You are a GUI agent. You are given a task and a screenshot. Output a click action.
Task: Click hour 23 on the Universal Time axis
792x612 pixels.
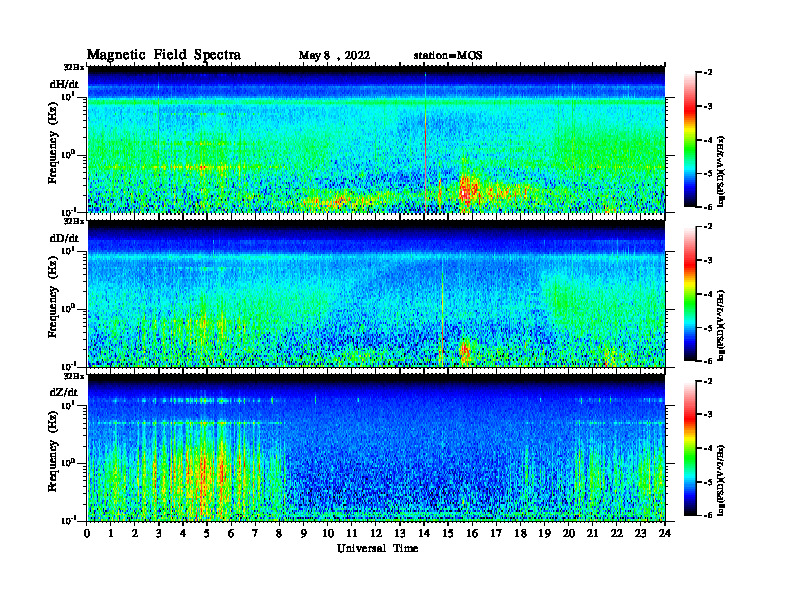(x=641, y=534)
